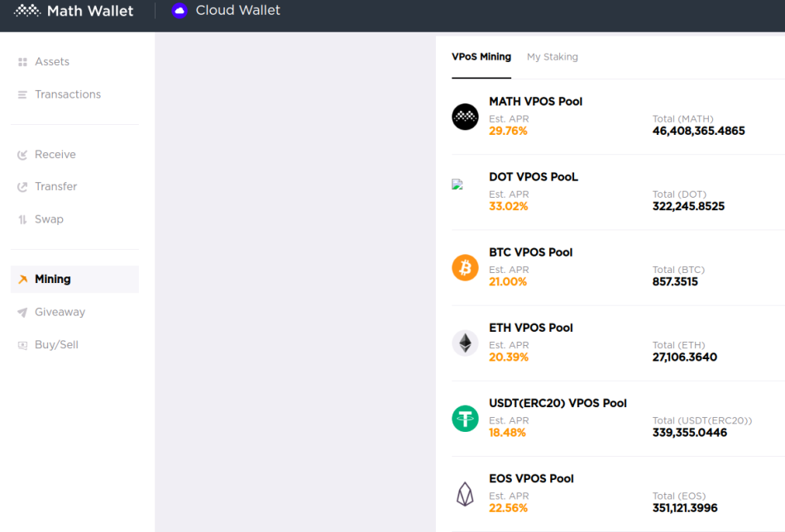
Task: Click the Transactions list icon in sidebar
Action: click(x=22, y=94)
